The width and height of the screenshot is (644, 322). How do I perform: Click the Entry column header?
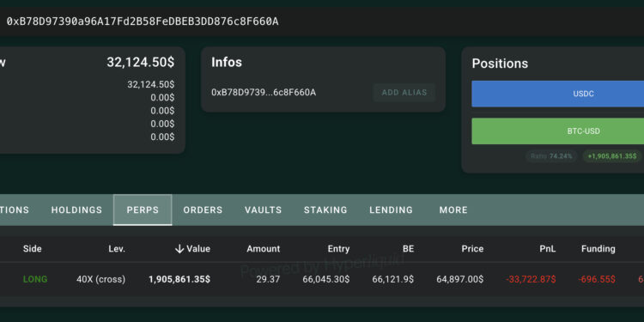click(x=338, y=248)
